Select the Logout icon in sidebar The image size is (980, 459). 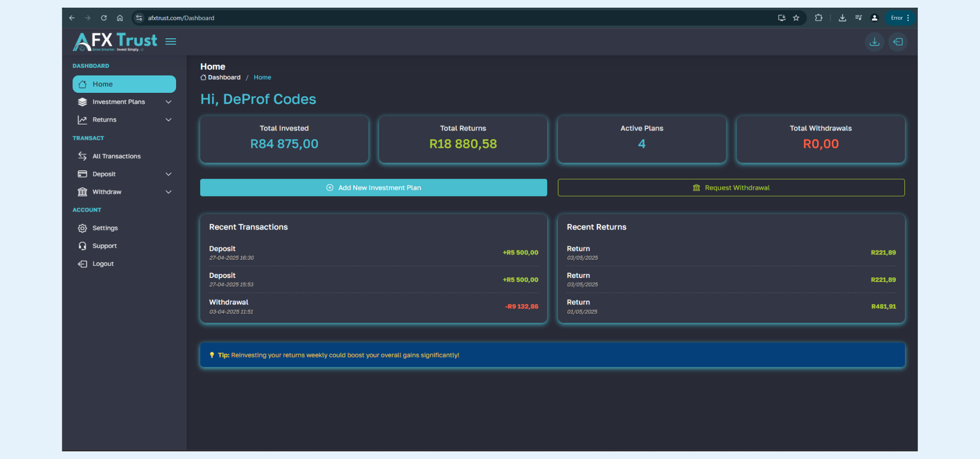(x=83, y=264)
